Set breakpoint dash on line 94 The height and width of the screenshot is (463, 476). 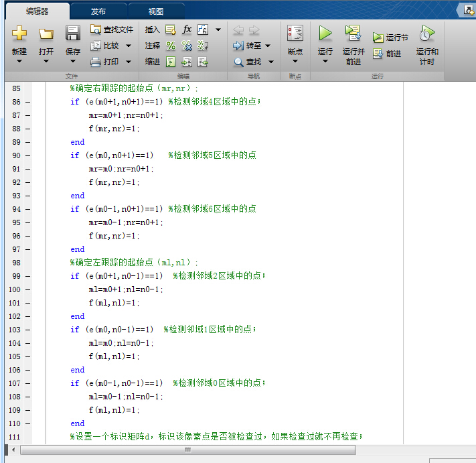coord(27,209)
